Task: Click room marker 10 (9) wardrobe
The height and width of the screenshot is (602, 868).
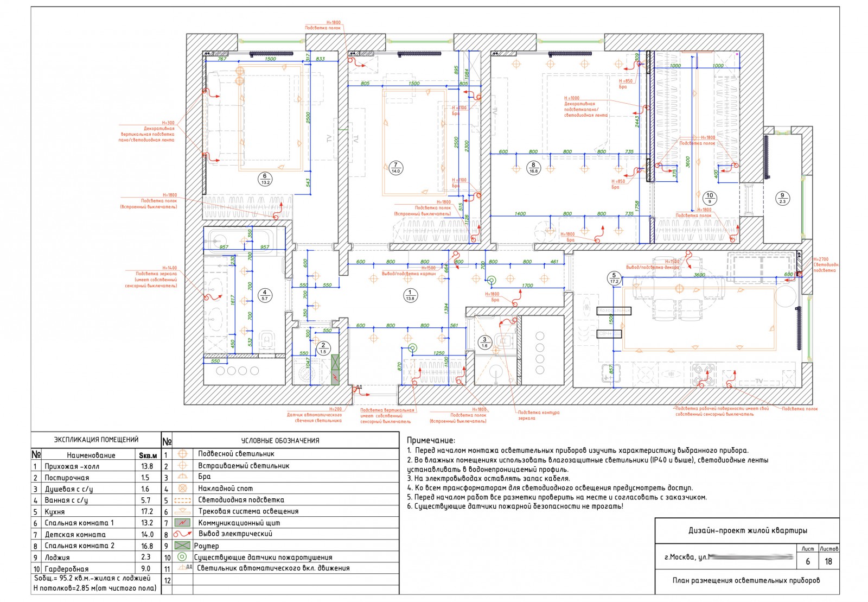Action: 710,198
